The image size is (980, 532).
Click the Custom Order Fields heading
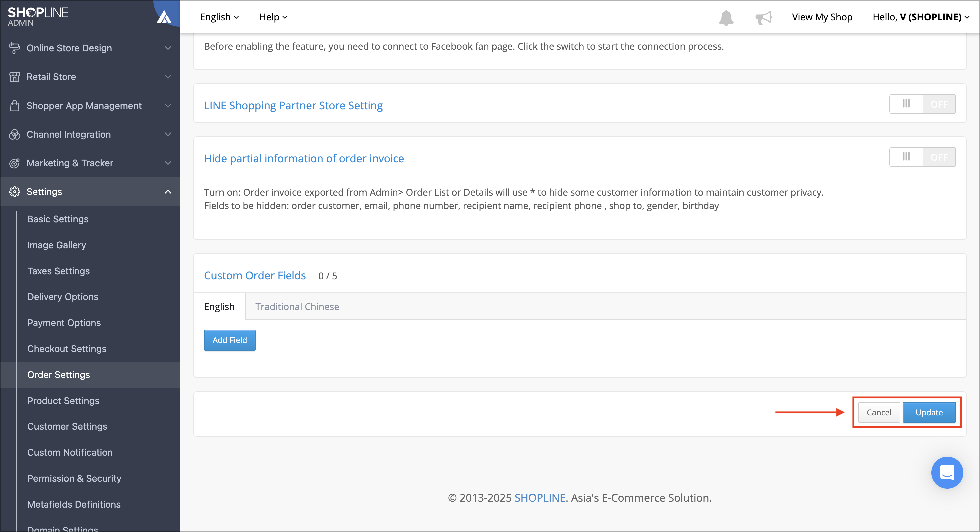click(255, 275)
